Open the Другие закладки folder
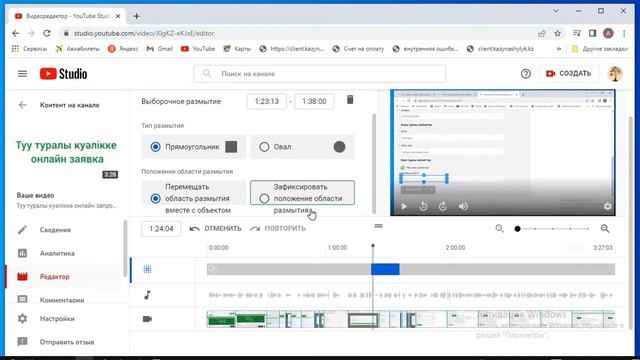Viewport: 640px width, 360px height. tap(600, 49)
